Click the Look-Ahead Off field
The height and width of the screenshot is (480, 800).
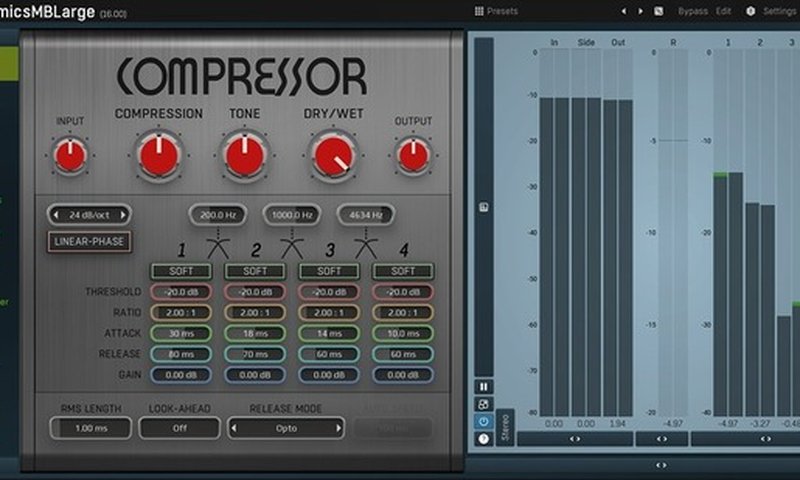179,428
